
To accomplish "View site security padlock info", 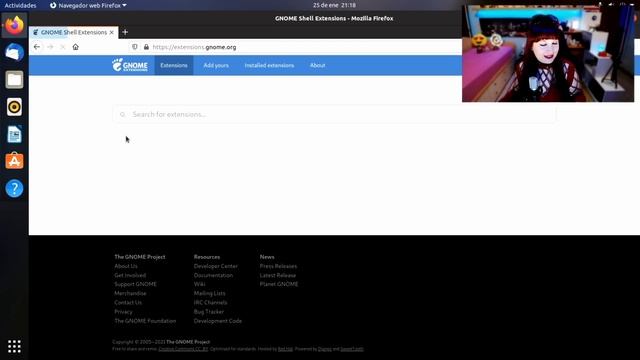I will click(146, 47).
